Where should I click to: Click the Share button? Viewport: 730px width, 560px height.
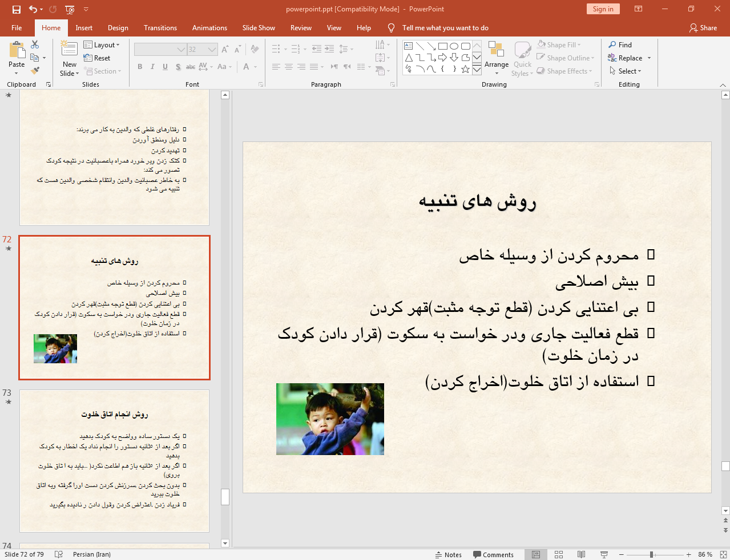(703, 28)
